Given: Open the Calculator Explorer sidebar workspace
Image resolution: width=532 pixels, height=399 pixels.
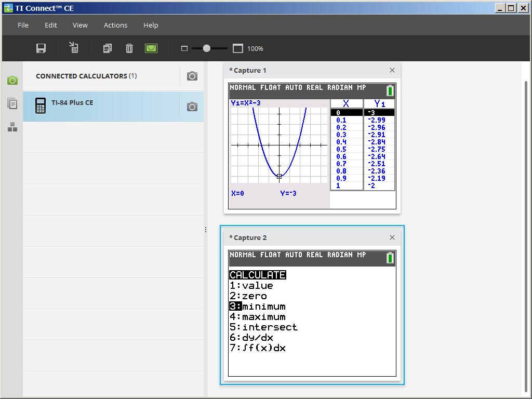Looking at the screenshot, I should 12,103.
